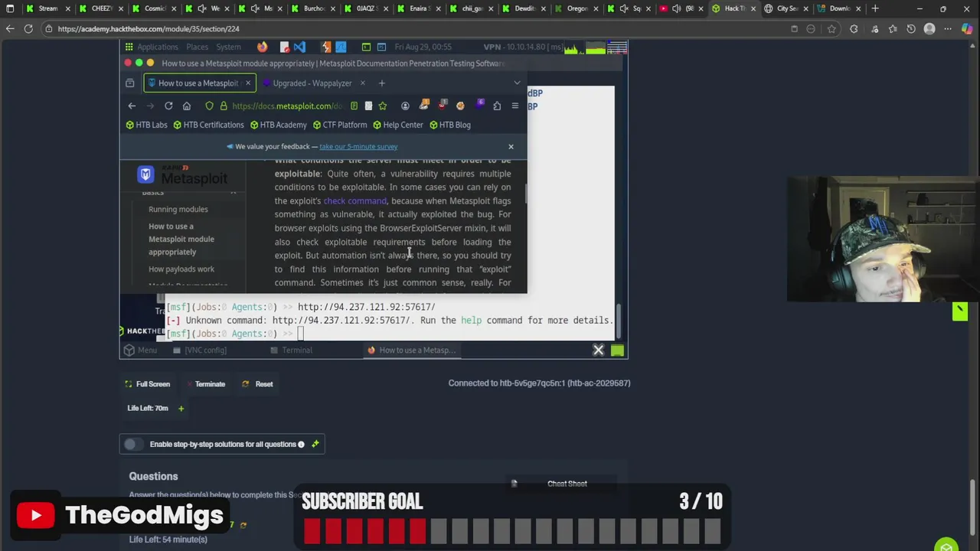980x551 pixels.
Task: Collapse the Basics section in docs sidebar
Action: tap(234, 193)
